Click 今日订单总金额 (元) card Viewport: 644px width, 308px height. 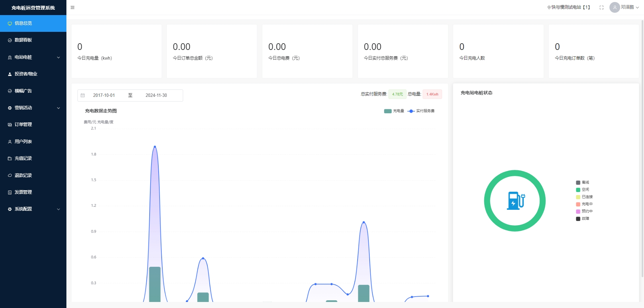(x=212, y=51)
